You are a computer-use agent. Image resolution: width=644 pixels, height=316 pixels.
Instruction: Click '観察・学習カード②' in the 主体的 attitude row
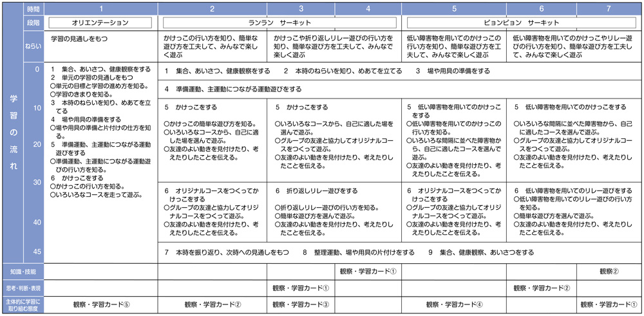point(213,304)
